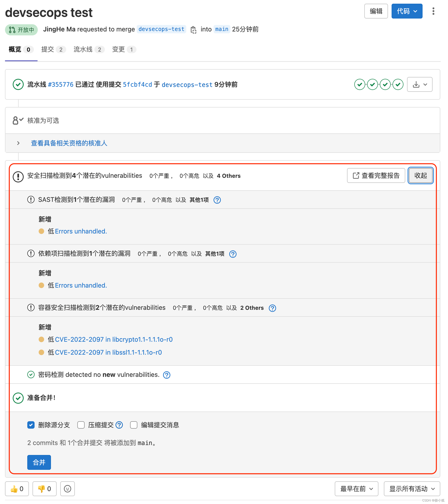This screenshot has width=448, height=504.
Task: Open devsecops-test source branch link
Action: (x=161, y=29)
